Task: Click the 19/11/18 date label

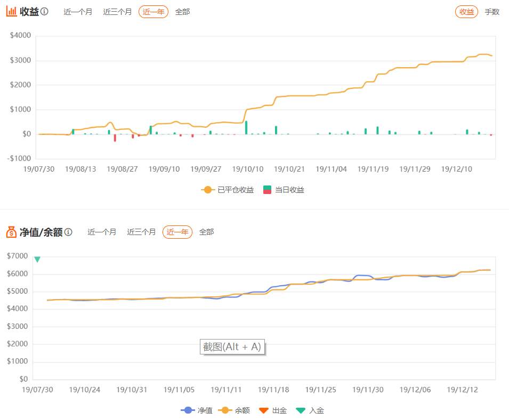Action: click(273, 390)
